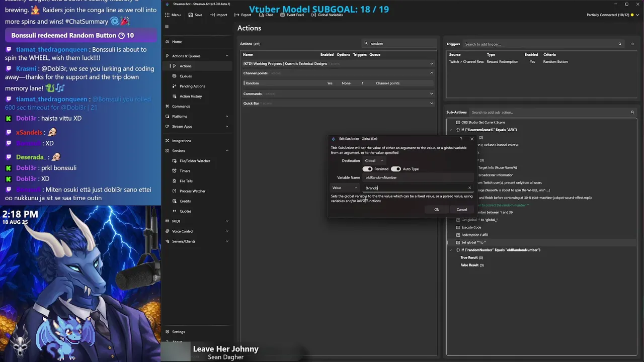Click the Export arrow icon
The image size is (644, 362).
point(237,15)
